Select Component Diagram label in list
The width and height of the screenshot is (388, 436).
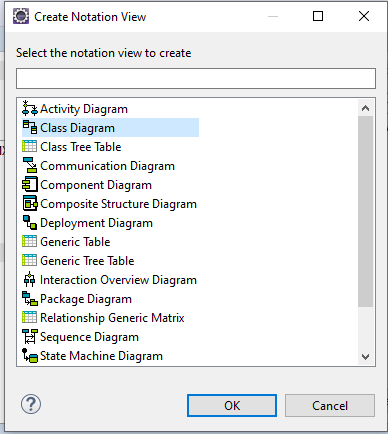coord(96,185)
